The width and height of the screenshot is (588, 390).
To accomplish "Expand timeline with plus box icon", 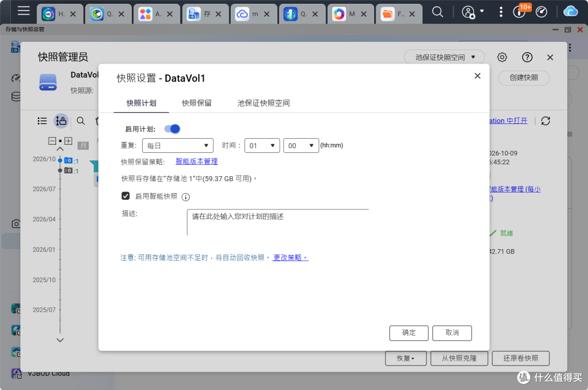I will click(x=68, y=141).
